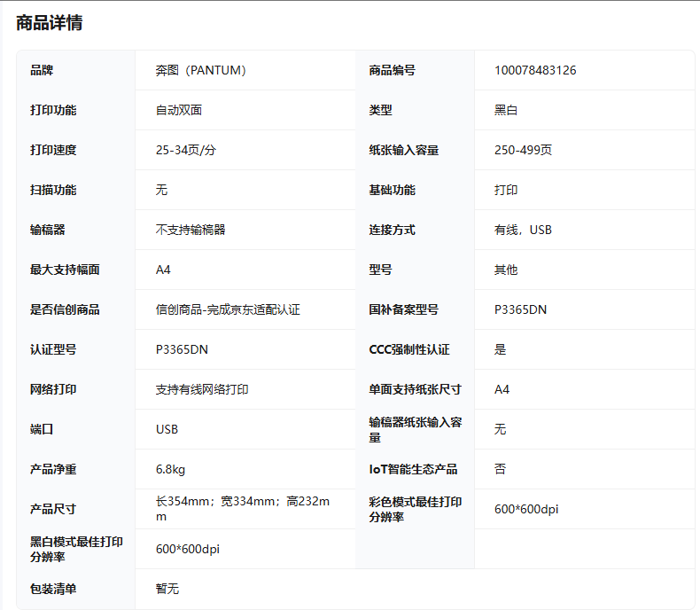700x610 pixels.
Task: Select the 黑白模式最佳打印分辨率 label
Action: (x=76, y=550)
